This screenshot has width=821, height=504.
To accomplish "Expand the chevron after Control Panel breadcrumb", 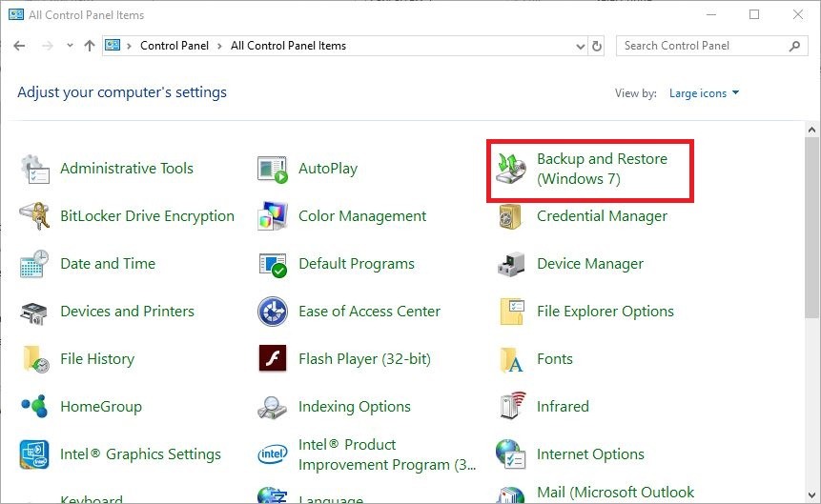I will click(219, 46).
